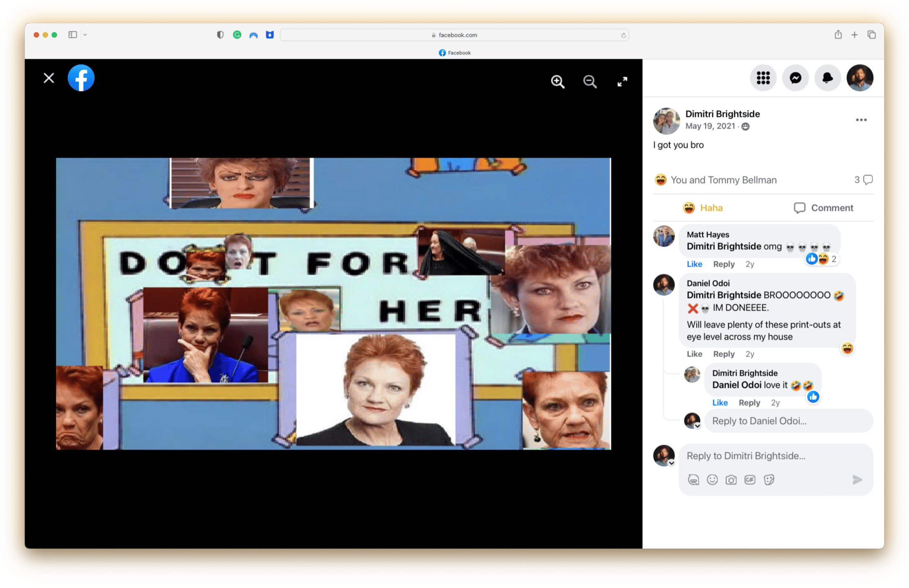
Task: Like Matt Hayes' comment
Action: pos(694,264)
